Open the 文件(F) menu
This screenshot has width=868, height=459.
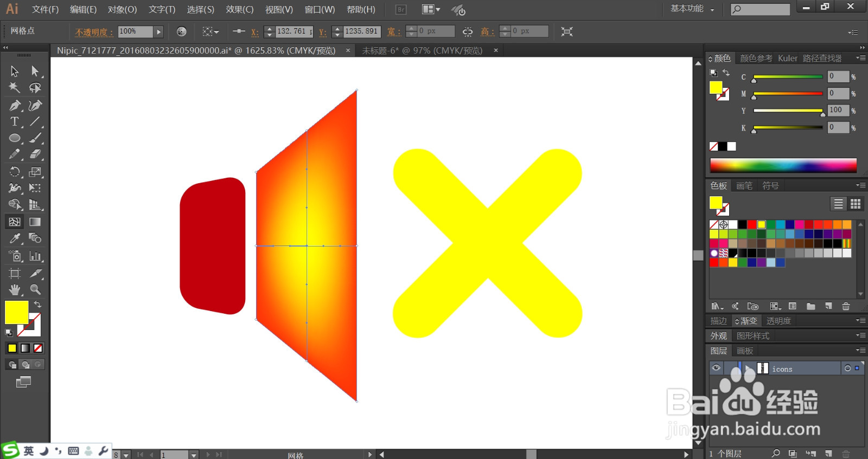[45, 10]
